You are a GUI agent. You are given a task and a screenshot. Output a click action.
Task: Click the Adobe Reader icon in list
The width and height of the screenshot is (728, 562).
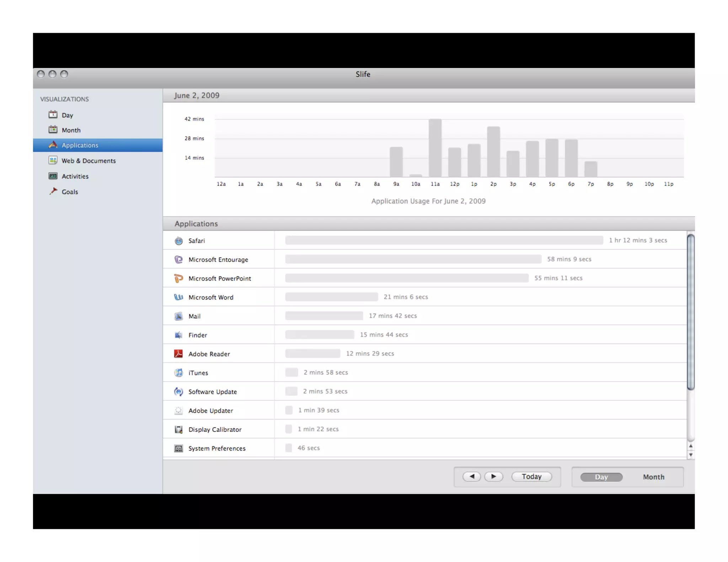[x=178, y=354]
